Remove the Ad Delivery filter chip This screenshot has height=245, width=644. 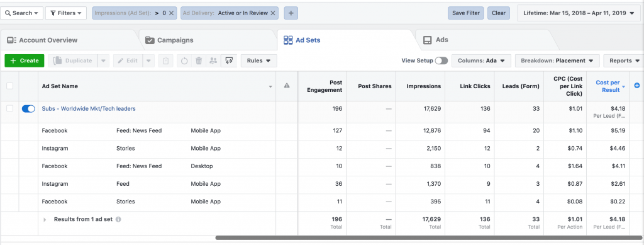272,13
